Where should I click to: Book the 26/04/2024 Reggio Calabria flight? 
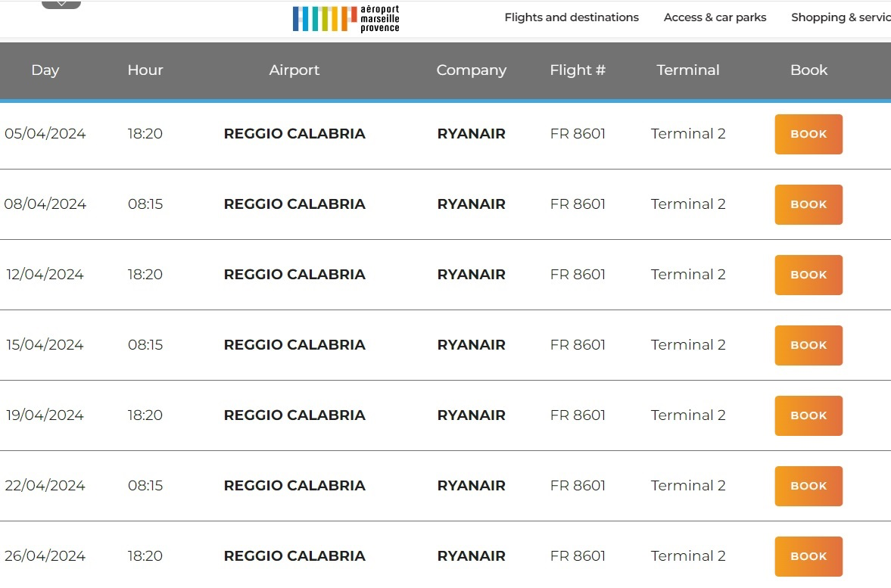(x=808, y=556)
